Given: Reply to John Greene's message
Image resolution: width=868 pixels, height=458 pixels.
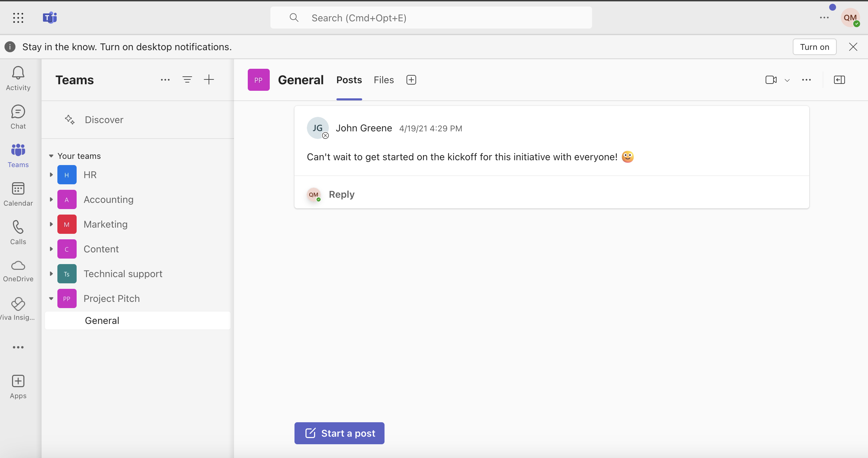Looking at the screenshot, I should (342, 194).
